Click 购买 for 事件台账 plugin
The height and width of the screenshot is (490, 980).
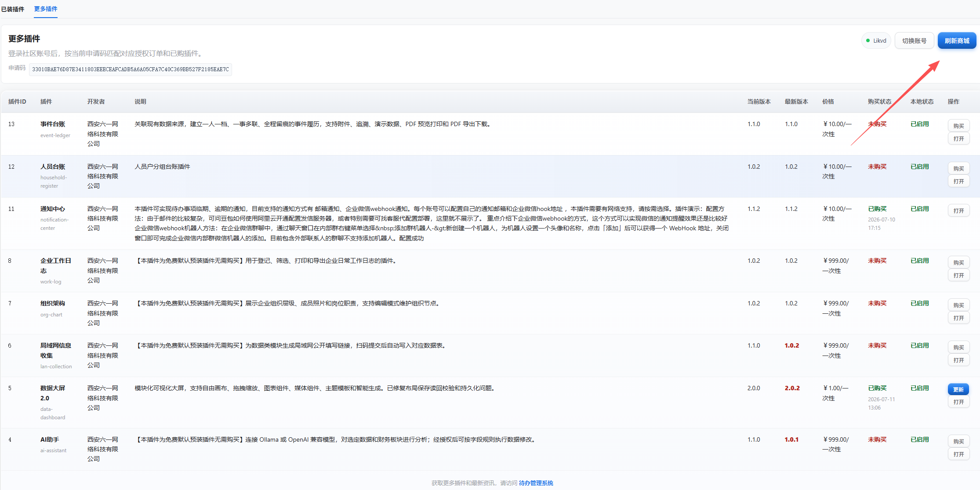(958, 126)
